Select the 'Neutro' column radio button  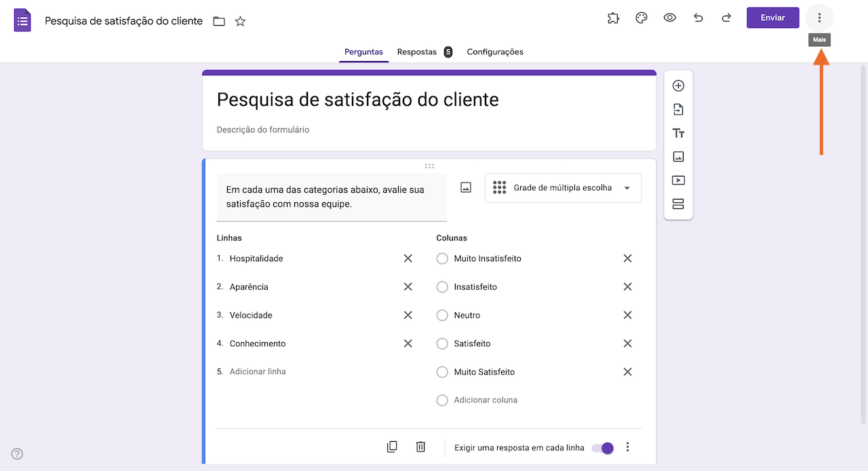click(x=442, y=315)
